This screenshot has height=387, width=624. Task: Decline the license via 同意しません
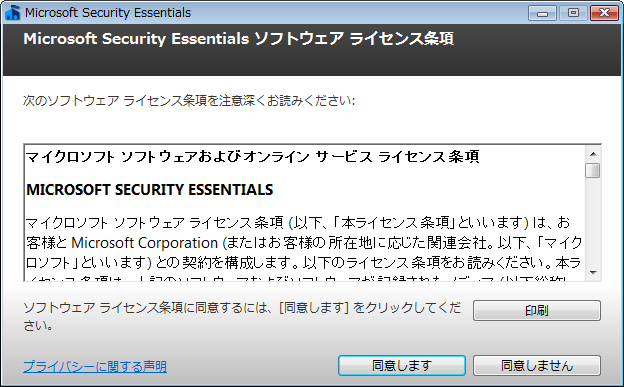(536, 366)
